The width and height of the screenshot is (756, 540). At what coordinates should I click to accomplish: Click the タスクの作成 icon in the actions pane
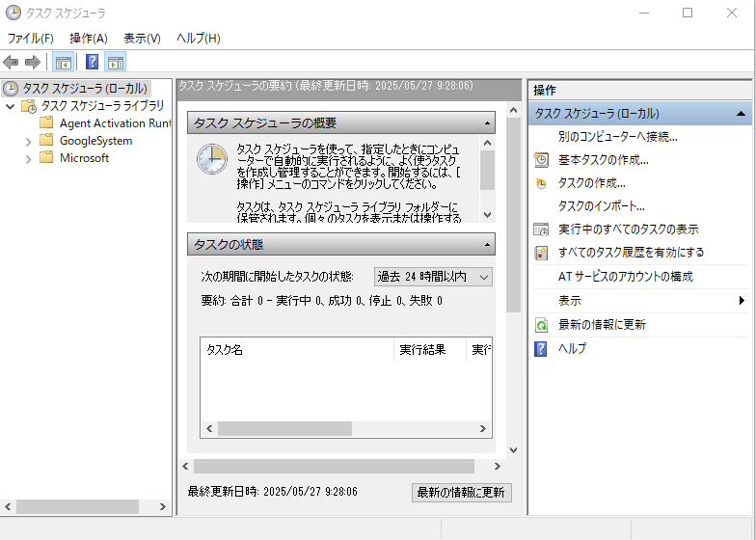(x=541, y=183)
